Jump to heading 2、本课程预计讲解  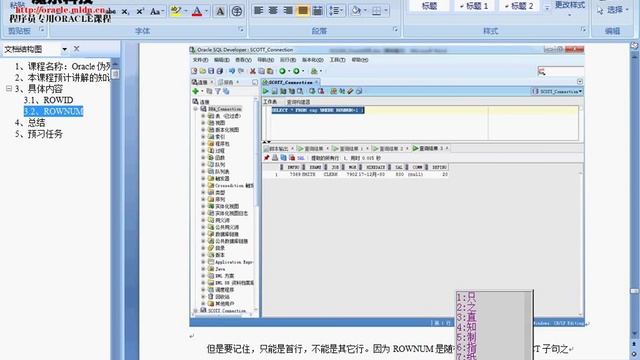point(62,78)
